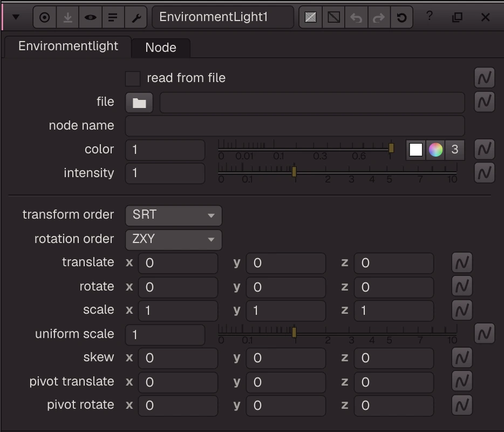Open animation menu for read from file
The height and width of the screenshot is (432, 504).
pyautogui.click(x=485, y=78)
